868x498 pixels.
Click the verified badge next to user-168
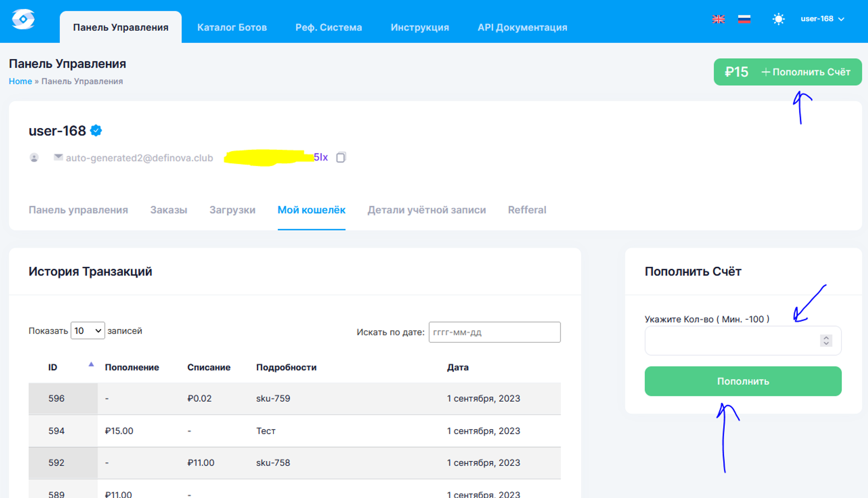tap(96, 131)
